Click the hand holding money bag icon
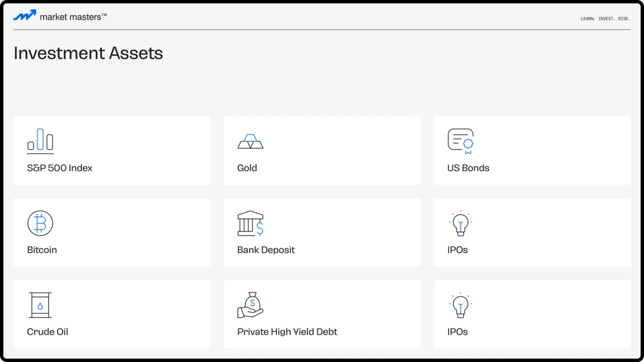644x362 pixels. click(x=250, y=305)
